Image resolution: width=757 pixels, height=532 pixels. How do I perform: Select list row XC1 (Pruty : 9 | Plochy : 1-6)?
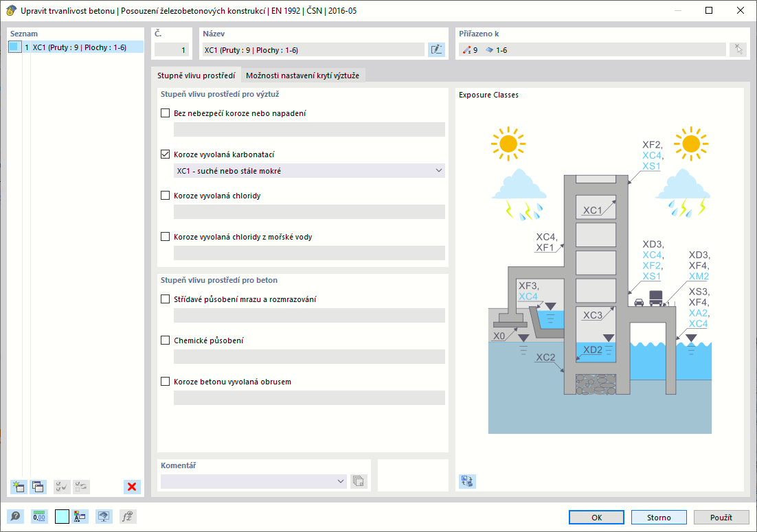click(x=76, y=47)
